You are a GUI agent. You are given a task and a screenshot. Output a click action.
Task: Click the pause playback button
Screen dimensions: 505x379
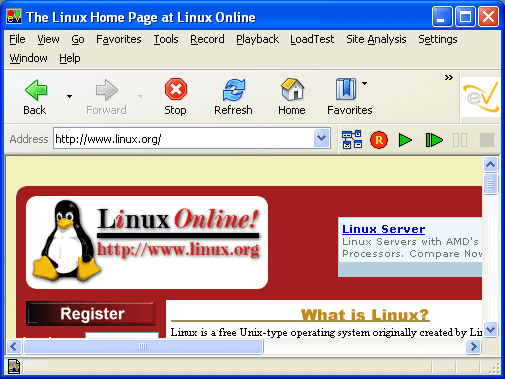(x=460, y=140)
